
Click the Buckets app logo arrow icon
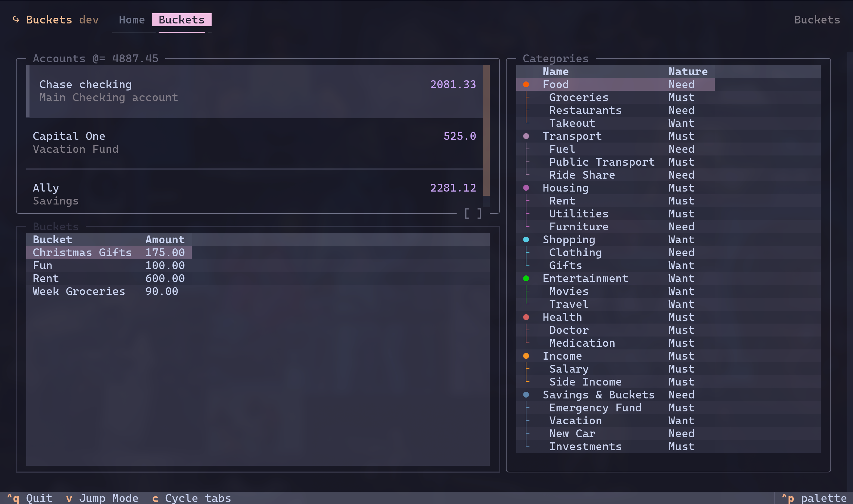coord(16,19)
